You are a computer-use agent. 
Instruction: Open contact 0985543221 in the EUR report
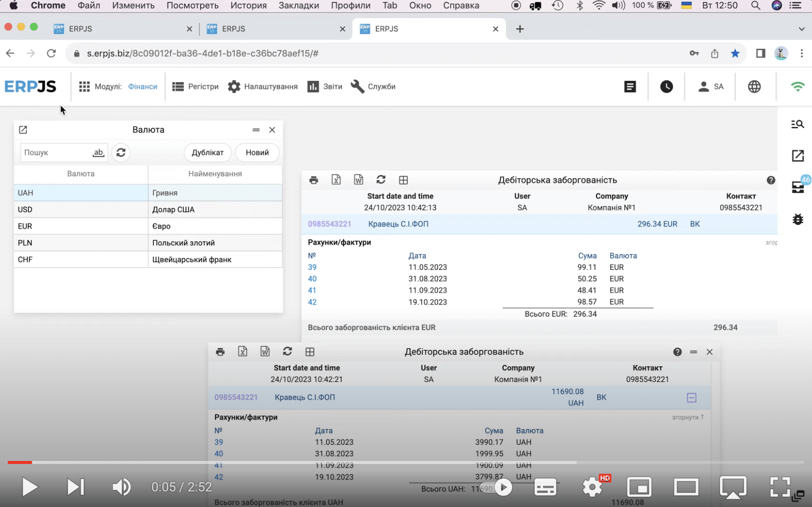pyautogui.click(x=329, y=224)
